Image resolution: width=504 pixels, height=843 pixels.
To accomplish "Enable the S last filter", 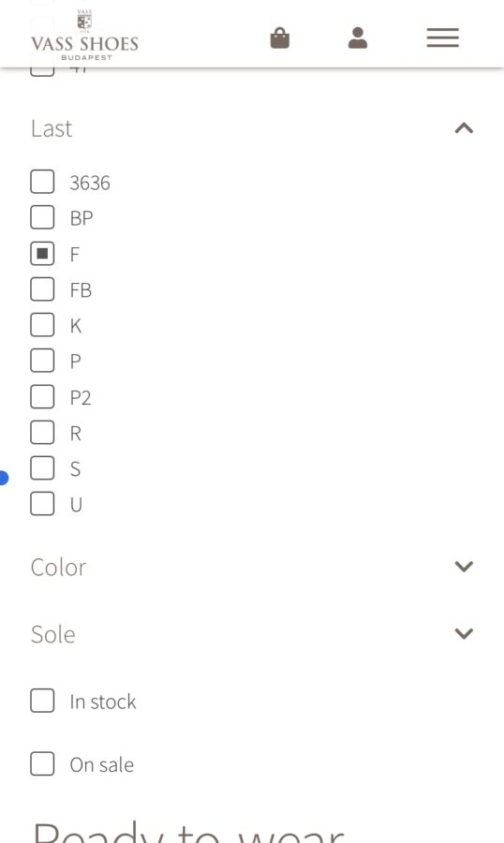I will (x=42, y=467).
